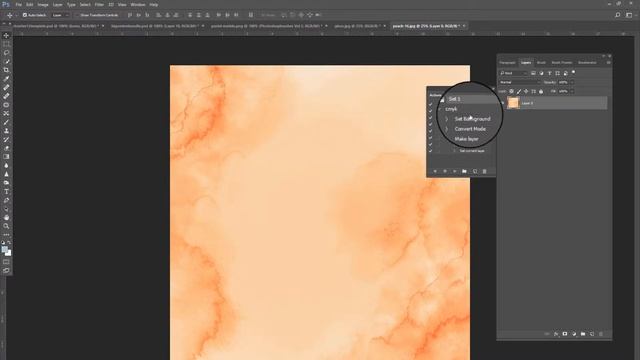Select the Eyedropper tool
Screen dimensions: 640x360
pyautogui.click(x=6, y=79)
